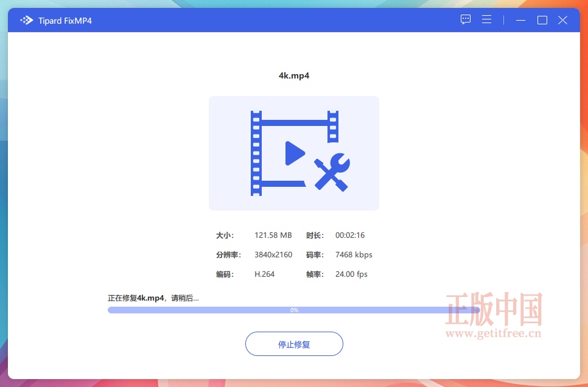This screenshot has width=588, height=387.
Task: Click the duration value 00:02:16
Action: [350, 235]
